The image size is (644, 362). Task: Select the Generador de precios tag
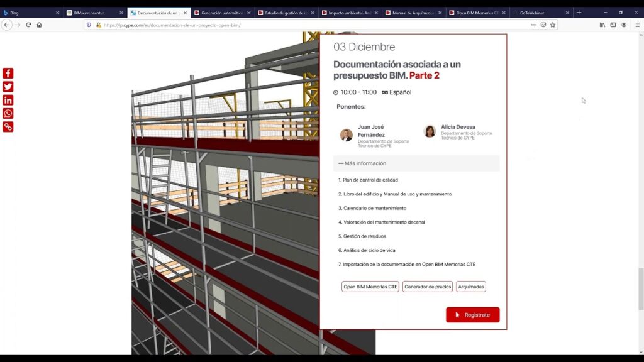point(428,287)
